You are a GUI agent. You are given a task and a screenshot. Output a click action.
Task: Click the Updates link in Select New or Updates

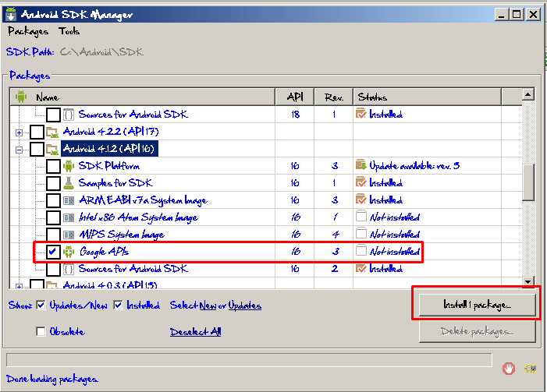coord(245,305)
